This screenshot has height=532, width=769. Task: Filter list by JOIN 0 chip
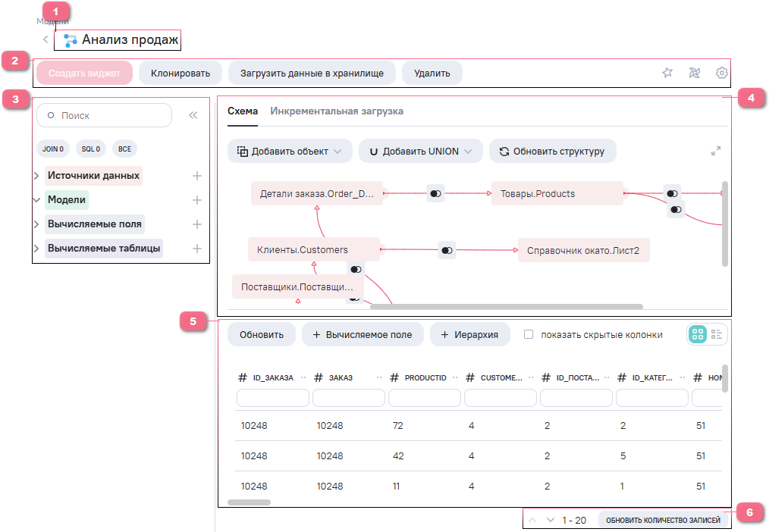point(53,149)
